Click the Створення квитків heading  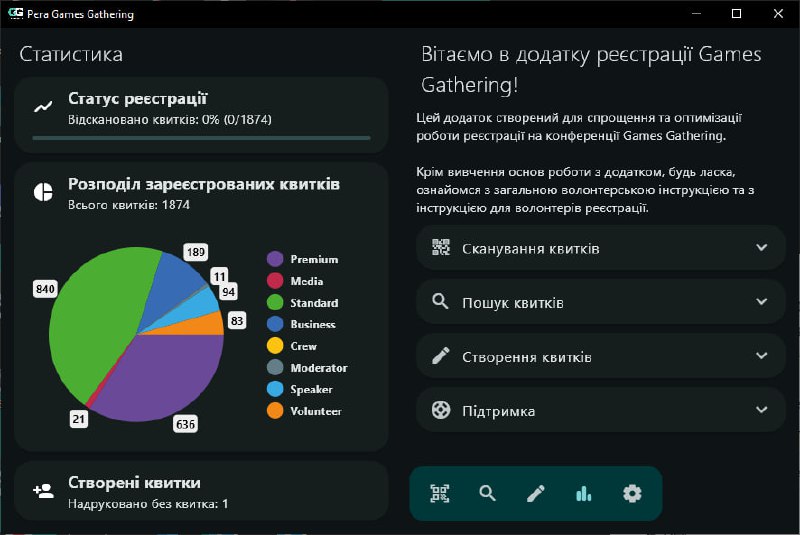[x=527, y=357]
